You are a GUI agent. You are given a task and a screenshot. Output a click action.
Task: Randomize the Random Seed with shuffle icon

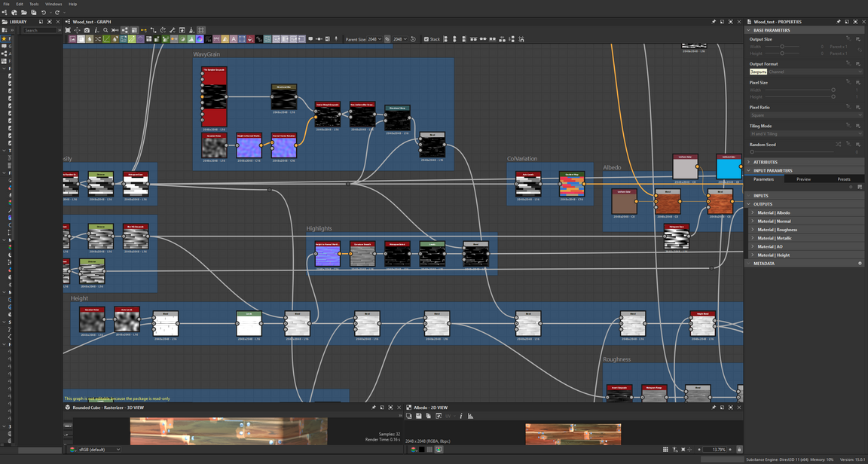click(838, 144)
